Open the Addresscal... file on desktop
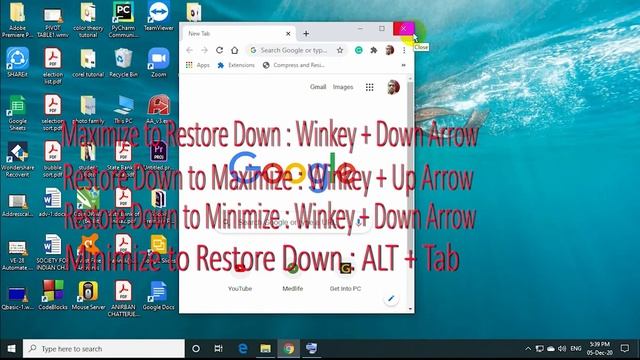The image size is (640, 360). 18,205
